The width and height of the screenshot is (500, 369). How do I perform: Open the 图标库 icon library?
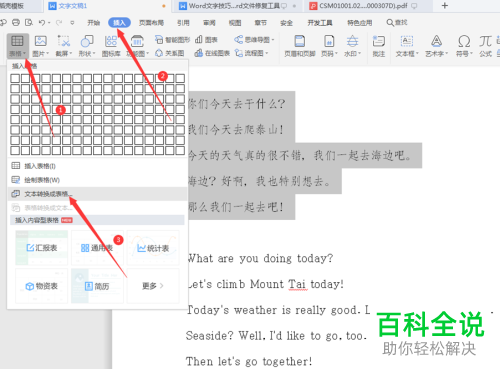(x=111, y=46)
